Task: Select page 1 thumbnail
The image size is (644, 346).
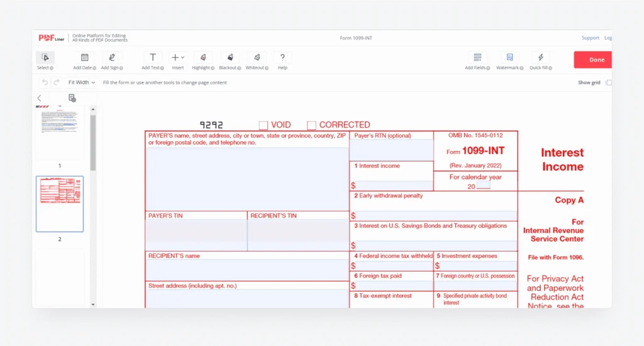Action: point(60,132)
